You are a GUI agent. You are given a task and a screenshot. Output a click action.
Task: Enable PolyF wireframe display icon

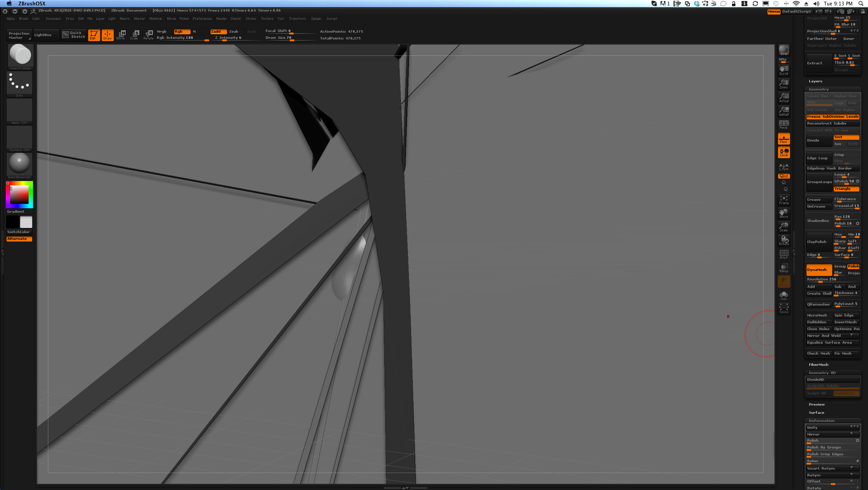[784, 254]
